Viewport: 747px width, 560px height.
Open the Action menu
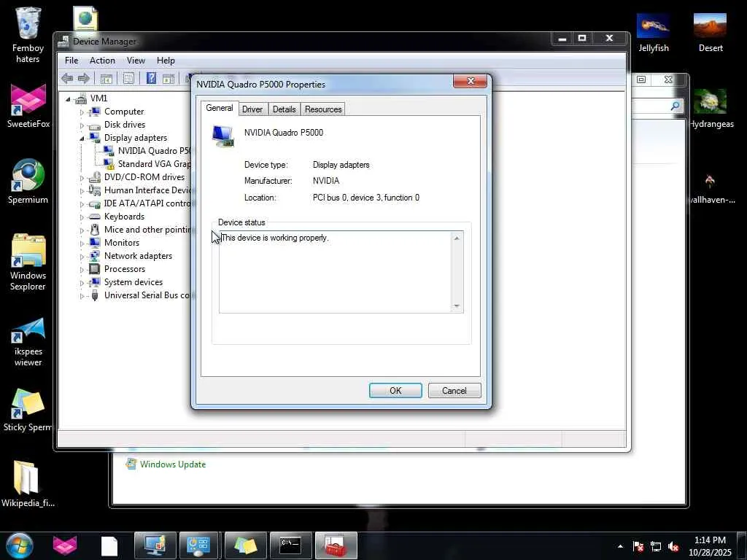coord(102,61)
